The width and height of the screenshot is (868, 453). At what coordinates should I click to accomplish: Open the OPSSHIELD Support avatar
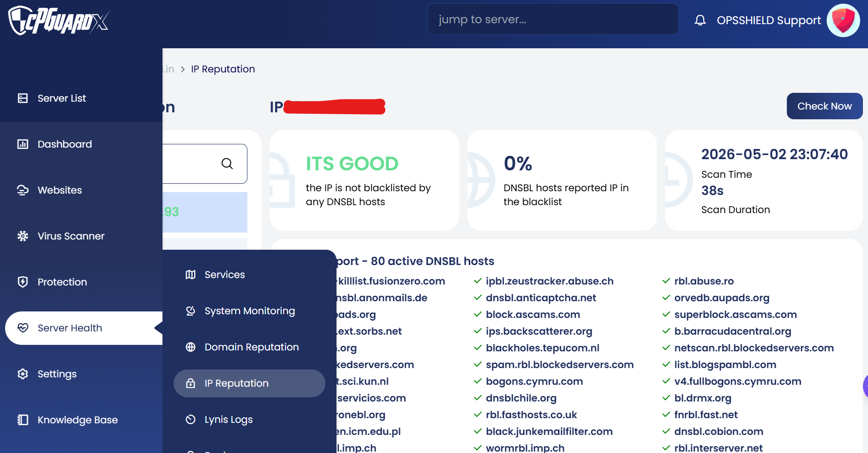[843, 20]
